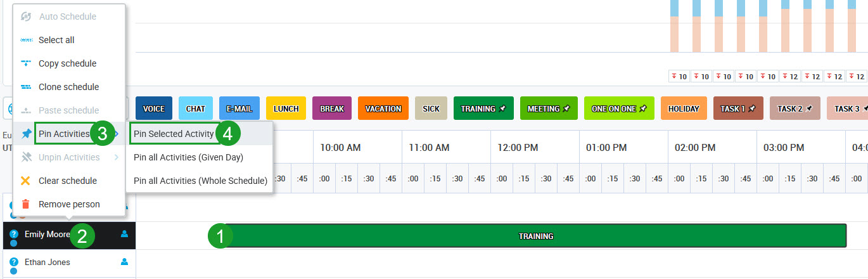The height and width of the screenshot is (279, 868).
Task: Click the person icon next to Ethan Jones
Action: point(124,261)
